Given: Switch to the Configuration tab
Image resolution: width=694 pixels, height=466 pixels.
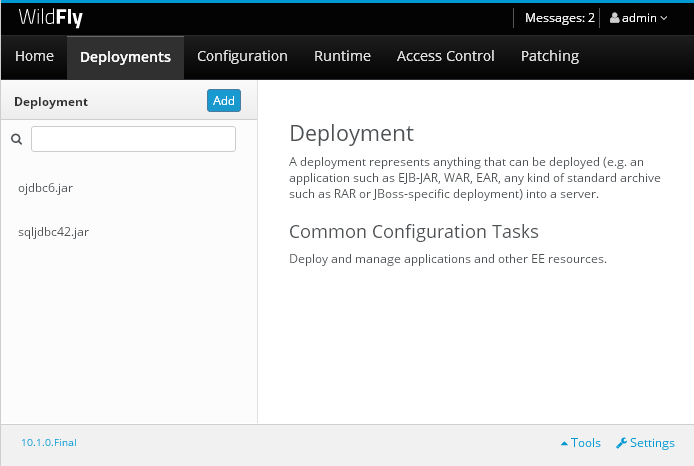Looking at the screenshot, I should click(242, 56).
